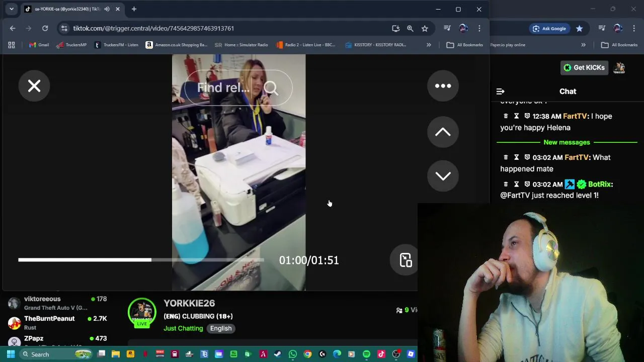
Task: Open viktoreeous recommended channel
Action: pyautogui.click(x=57, y=303)
